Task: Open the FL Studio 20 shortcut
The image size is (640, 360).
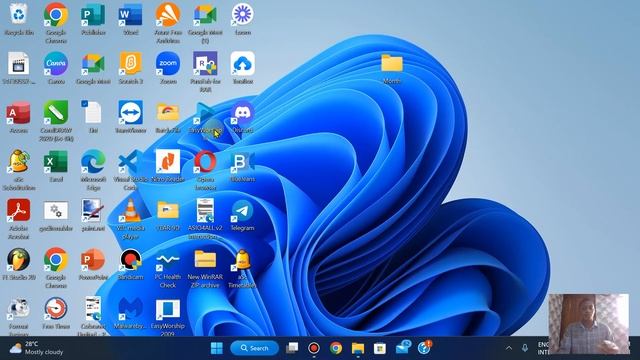Action: click(19, 264)
